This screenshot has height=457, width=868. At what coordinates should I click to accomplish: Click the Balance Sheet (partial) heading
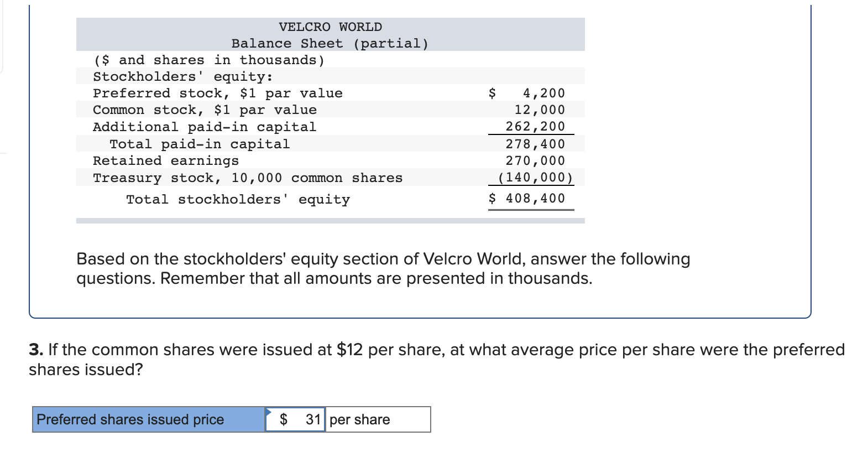(330, 43)
